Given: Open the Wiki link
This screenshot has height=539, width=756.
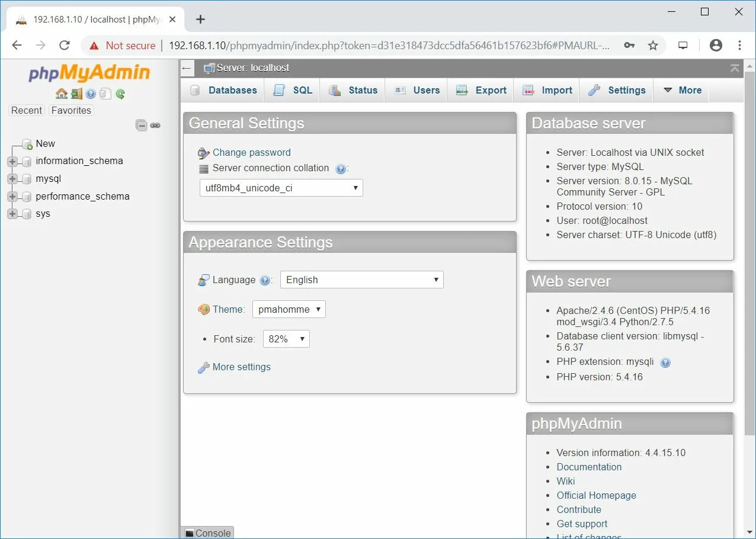Looking at the screenshot, I should 566,481.
